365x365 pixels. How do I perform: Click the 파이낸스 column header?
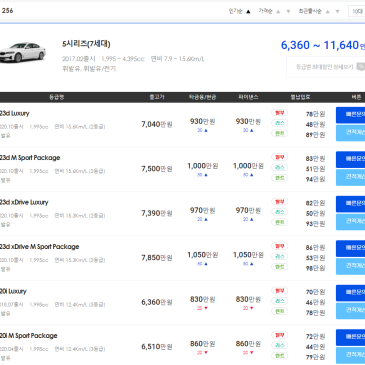pos(248,97)
